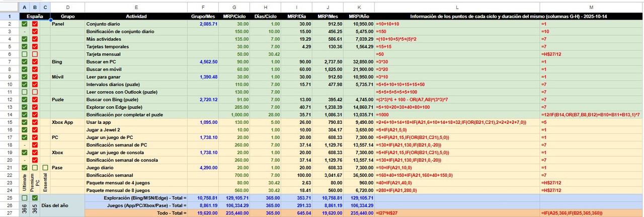
Task: Select the Leer para ganar cell
Action: pyautogui.click(x=136, y=77)
